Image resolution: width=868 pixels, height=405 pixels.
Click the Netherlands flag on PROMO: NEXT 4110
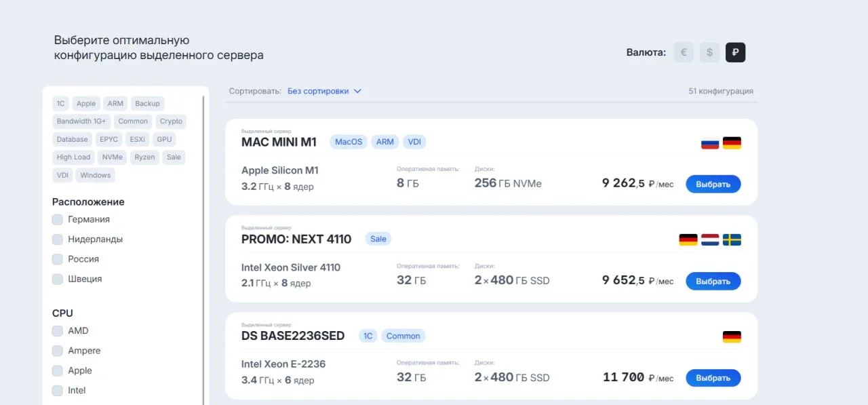pos(710,240)
